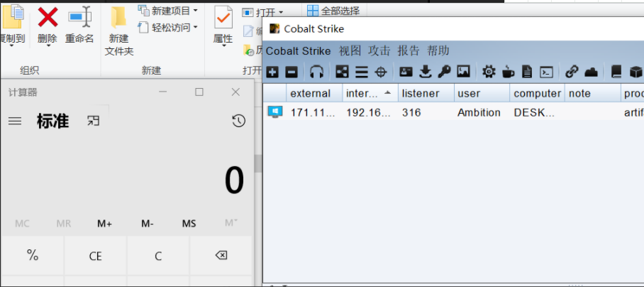Open the 复制到 dropdown in Explorer
644x287 pixels.
click(x=11, y=45)
